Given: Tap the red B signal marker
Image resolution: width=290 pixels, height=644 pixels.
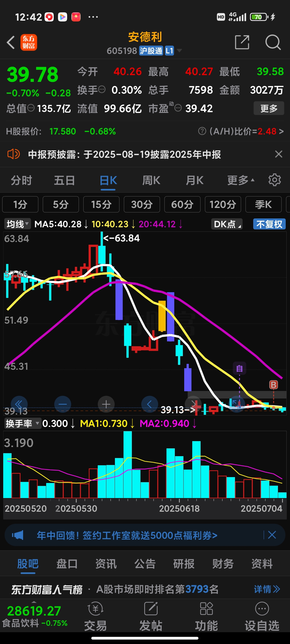Looking at the screenshot, I should point(274,385).
